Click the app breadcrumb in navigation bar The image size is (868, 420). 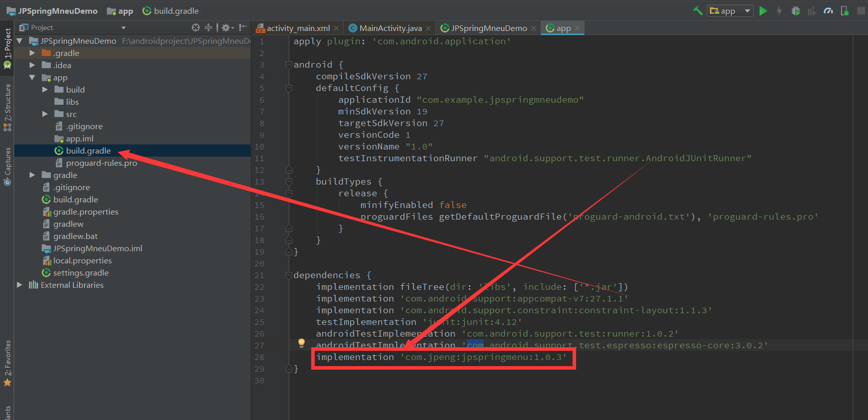coord(120,11)
